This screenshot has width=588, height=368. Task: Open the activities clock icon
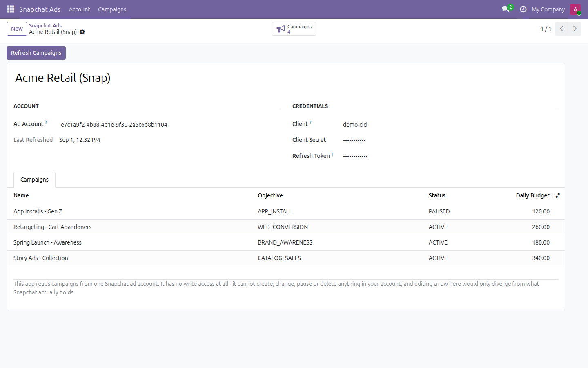pyautogui.click(x=523, y=9)
